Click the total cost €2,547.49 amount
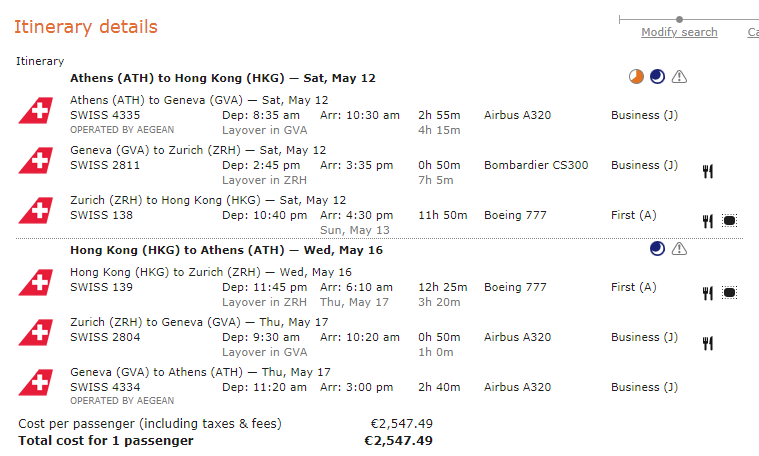The height and width of the screenshot is (456, 759). [x=398, y=440]
